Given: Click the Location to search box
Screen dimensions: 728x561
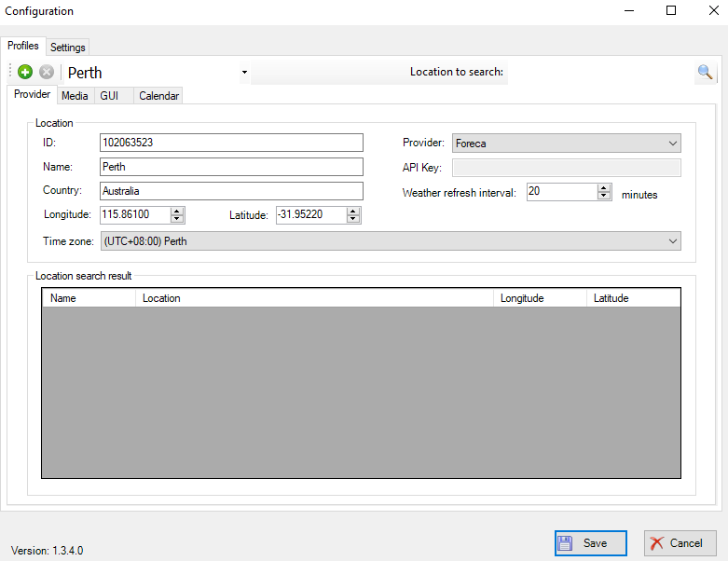Looking at the screenshot, I should click(x=602, y=72).
